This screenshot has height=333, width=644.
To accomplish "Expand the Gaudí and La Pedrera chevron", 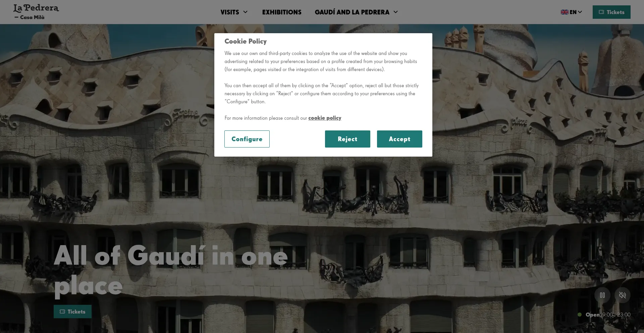I will (396, 12).
